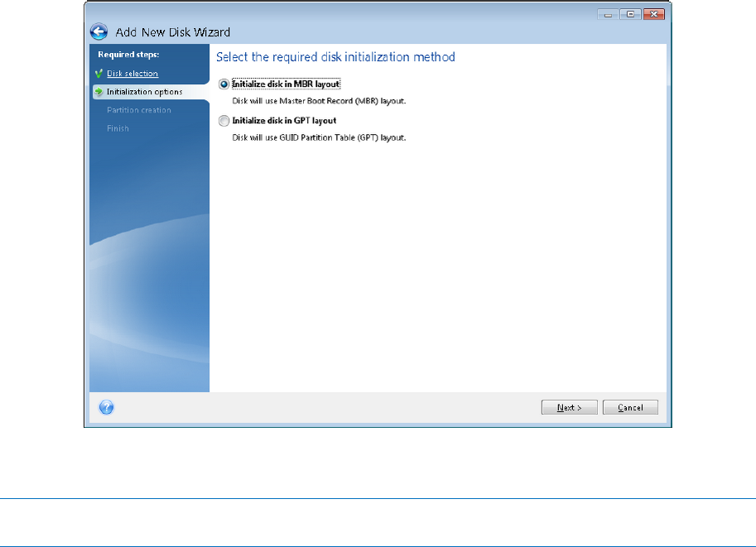Click the Initialization options step
756x547 pixels.
coord(145,92)
